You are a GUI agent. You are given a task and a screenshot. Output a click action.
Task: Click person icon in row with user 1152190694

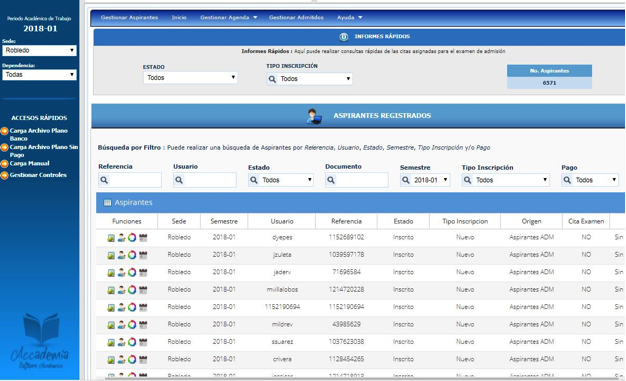(121, 307)
